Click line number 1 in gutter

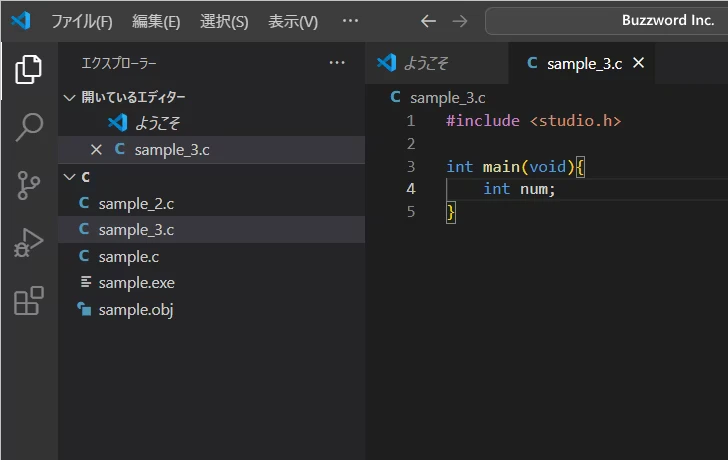pos(411,121)
